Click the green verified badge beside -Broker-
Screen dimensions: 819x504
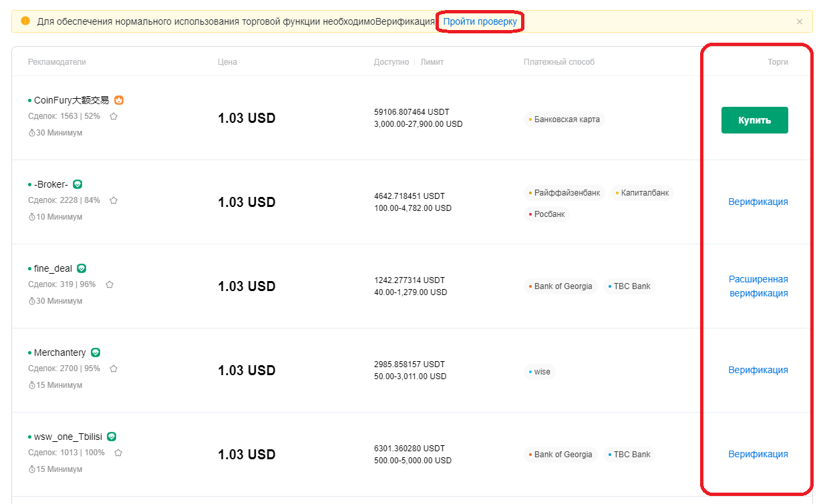(x=77, y=184)
